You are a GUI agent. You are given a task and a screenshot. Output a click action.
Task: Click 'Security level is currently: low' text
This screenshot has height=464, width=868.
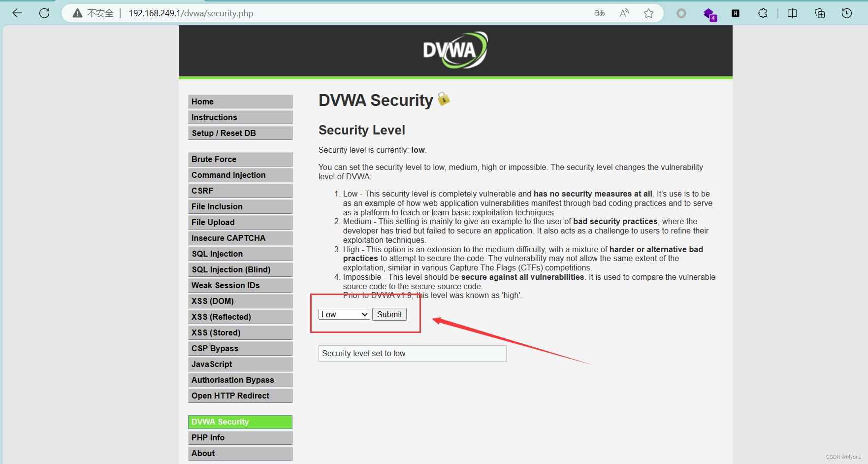click(372, 150)
